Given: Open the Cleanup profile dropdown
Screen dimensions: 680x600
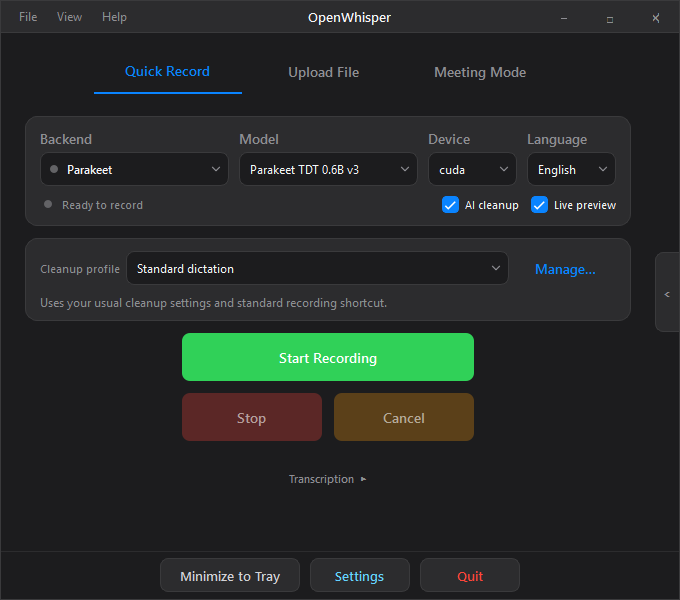Looking at the screenshot, I should click(317, 268).
